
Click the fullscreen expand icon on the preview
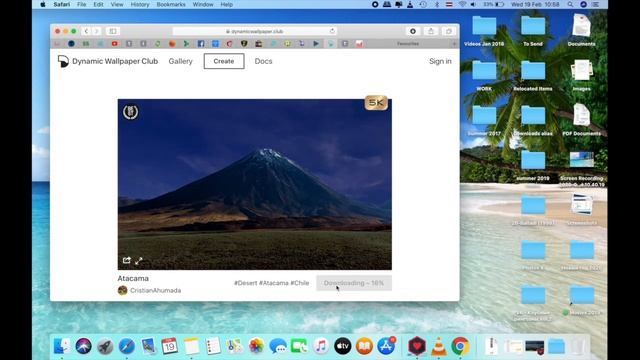(x=139, y=260)
